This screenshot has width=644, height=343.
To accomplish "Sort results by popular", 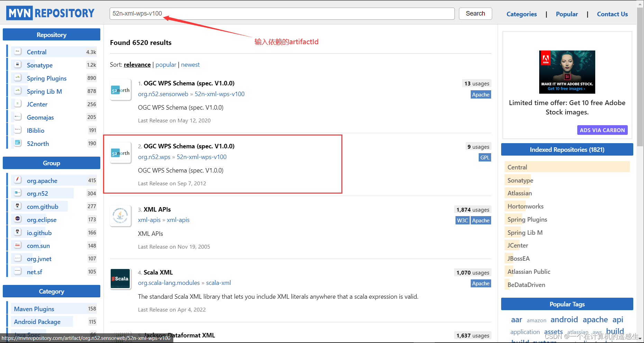I will point(166,65).
